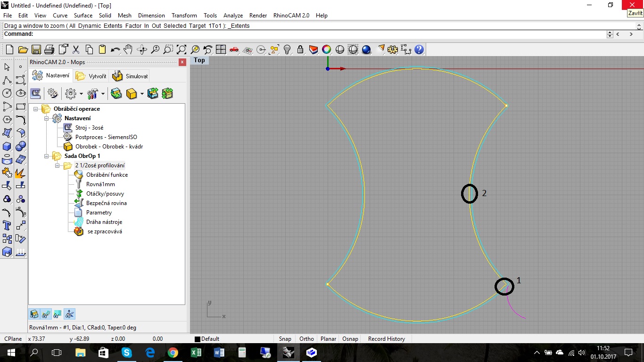Viewport: 644px width, 362px height.
Task: Switch to the Simulovat tab
Action: pos(131,76)
